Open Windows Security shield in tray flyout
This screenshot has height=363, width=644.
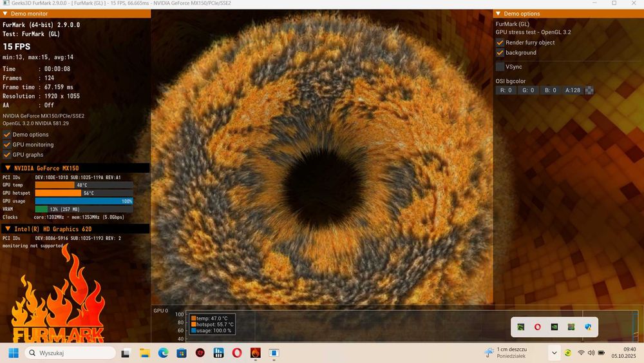tap(588, 327)
